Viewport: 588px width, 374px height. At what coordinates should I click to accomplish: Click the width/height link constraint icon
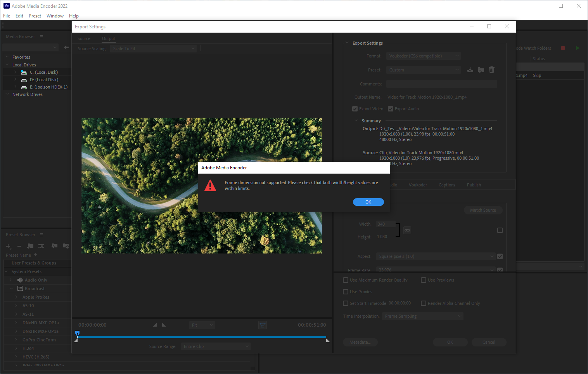point(407,230)
